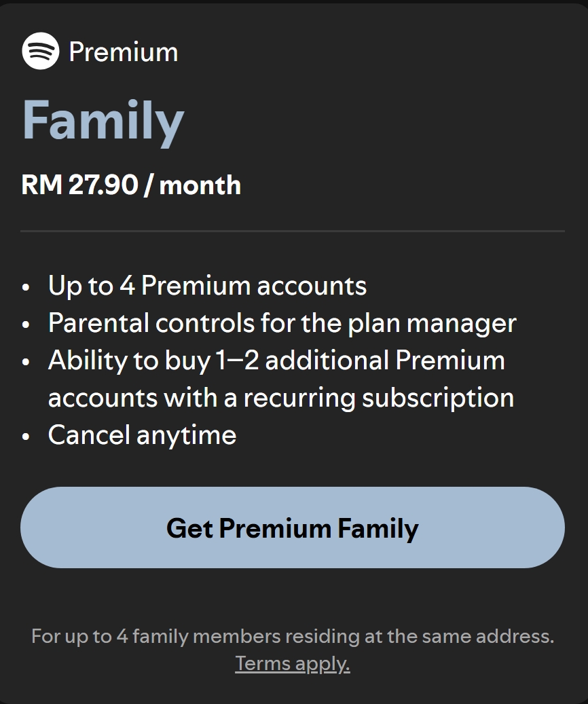This screenshot has height=704, width=588.
Task: Click the Premium label beside the logo
Action: pos(124,52)
